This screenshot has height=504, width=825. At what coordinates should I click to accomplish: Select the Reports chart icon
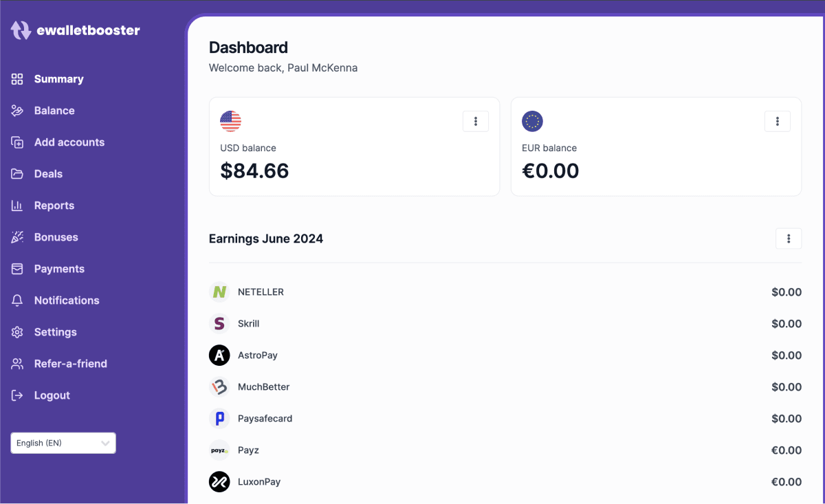(17, 206)
